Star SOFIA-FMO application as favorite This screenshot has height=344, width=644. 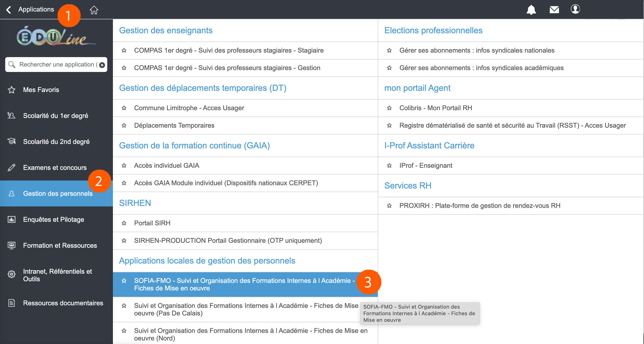124,281
